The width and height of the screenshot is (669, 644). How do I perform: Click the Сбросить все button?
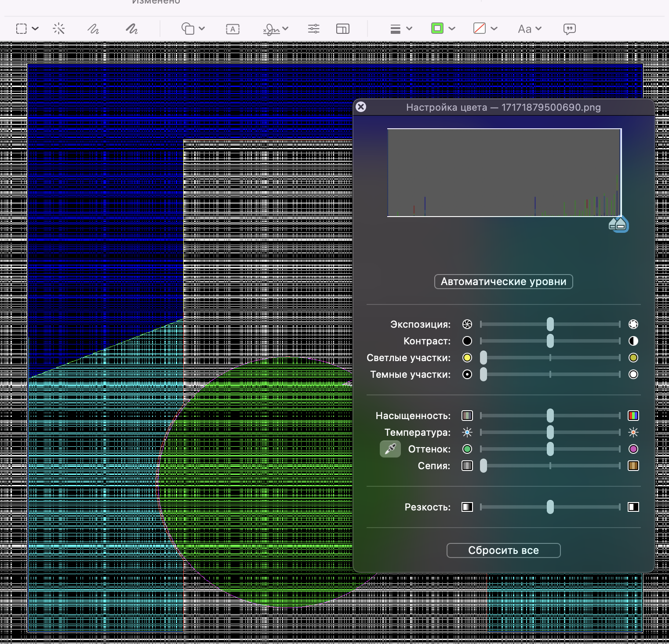(503, 550)
